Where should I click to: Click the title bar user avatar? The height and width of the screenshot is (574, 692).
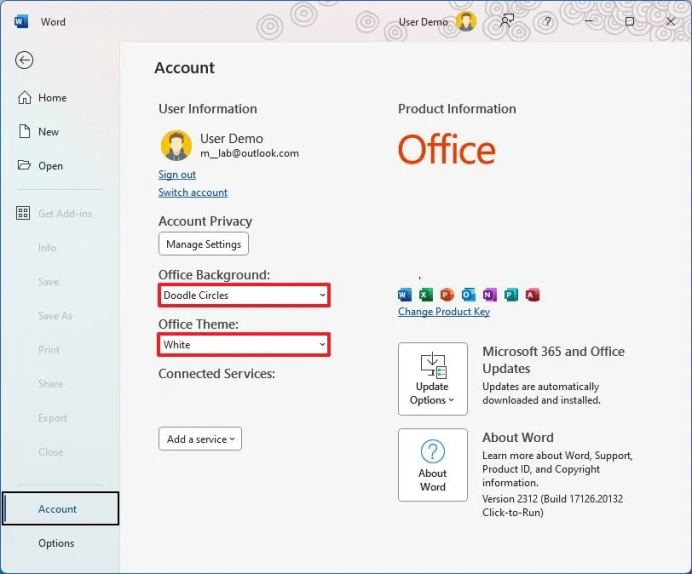(466, 21)
